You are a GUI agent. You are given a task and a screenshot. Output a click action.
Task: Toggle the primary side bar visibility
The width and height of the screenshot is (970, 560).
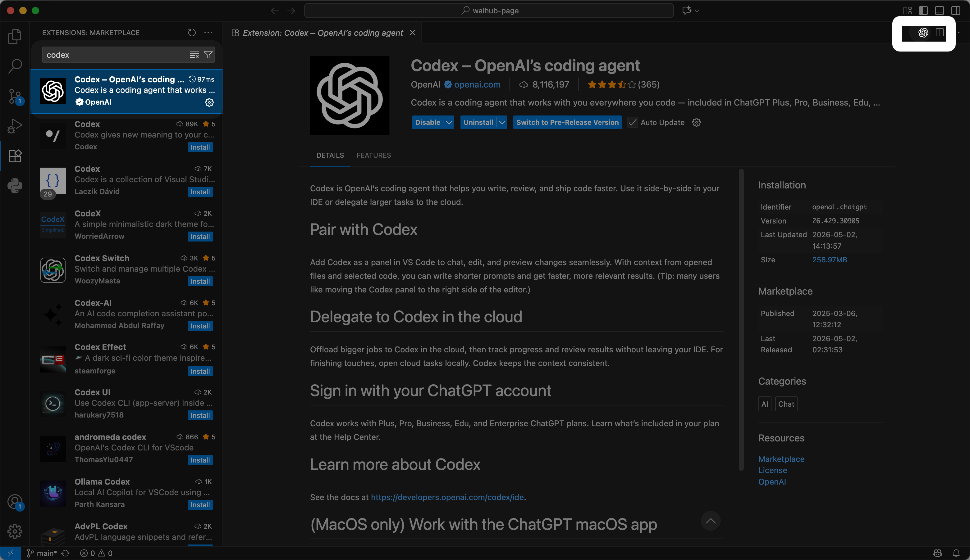[x=923, y=10]
